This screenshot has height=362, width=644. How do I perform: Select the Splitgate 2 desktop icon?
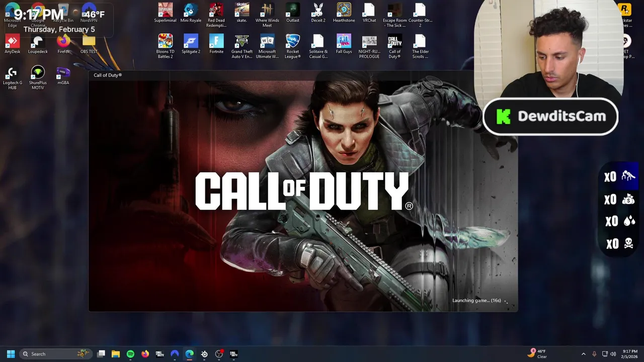point(191,44)
